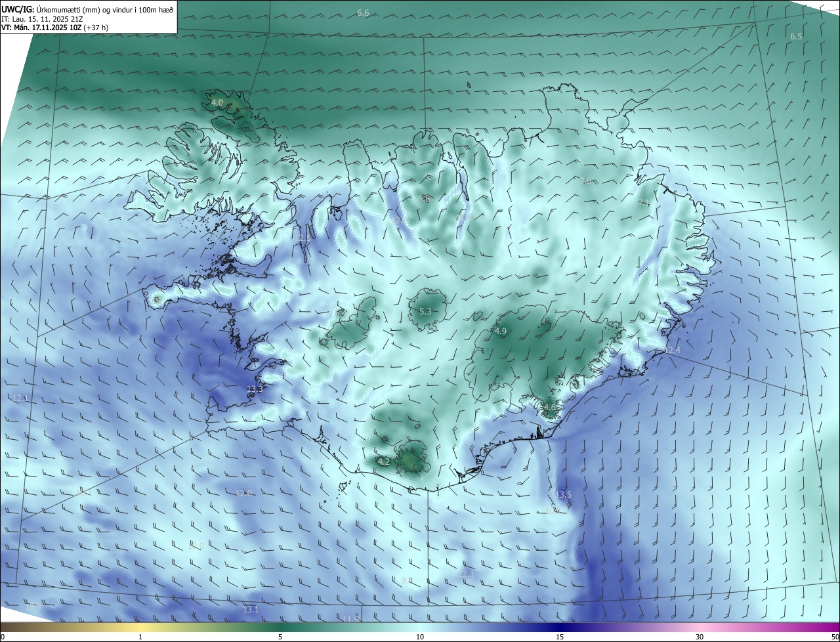The width and height of the screenshot is (840, 642).
Task: Pick the 5.3 value on Hofsjökull glacier
Action: (425, 311)
